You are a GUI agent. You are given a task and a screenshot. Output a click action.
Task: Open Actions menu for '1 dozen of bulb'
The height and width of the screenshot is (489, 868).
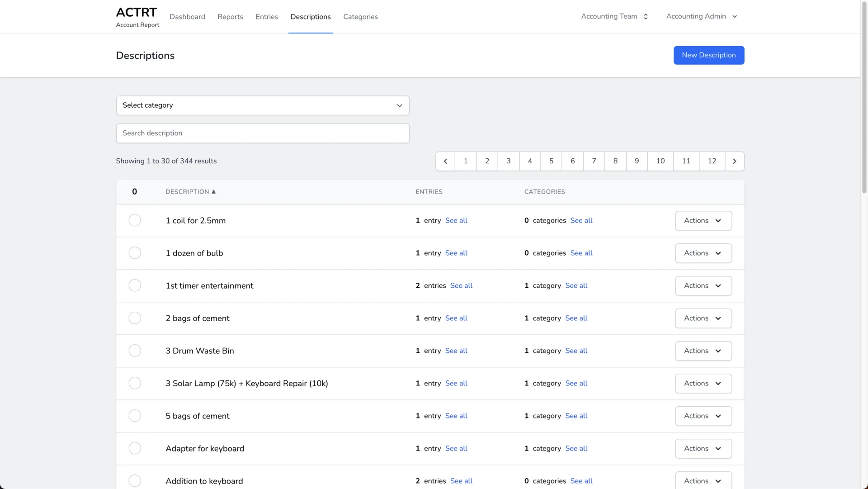[x=703, y=253]
